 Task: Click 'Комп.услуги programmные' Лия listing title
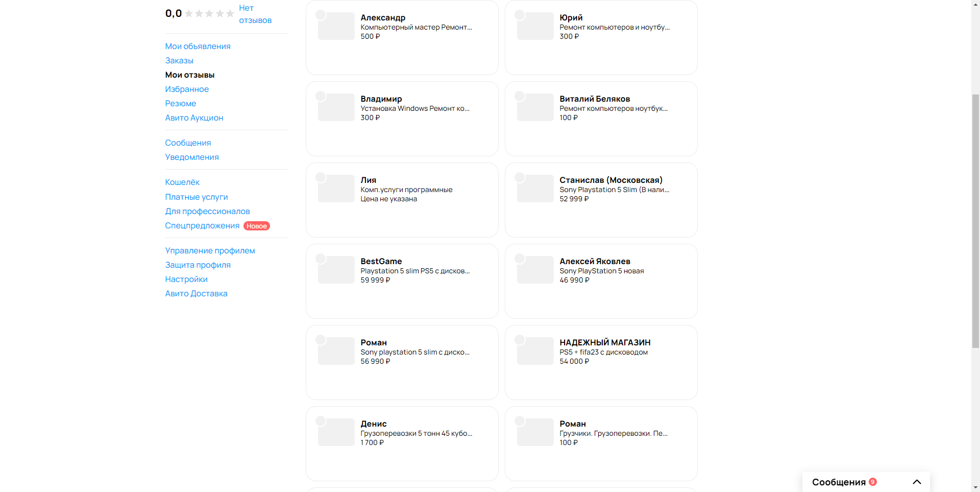tap(406, 190)
